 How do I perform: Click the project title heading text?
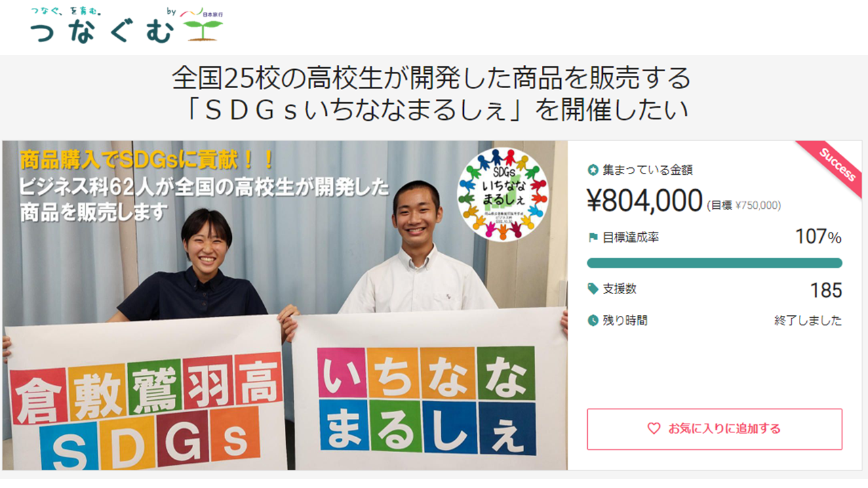coord(431,94)
